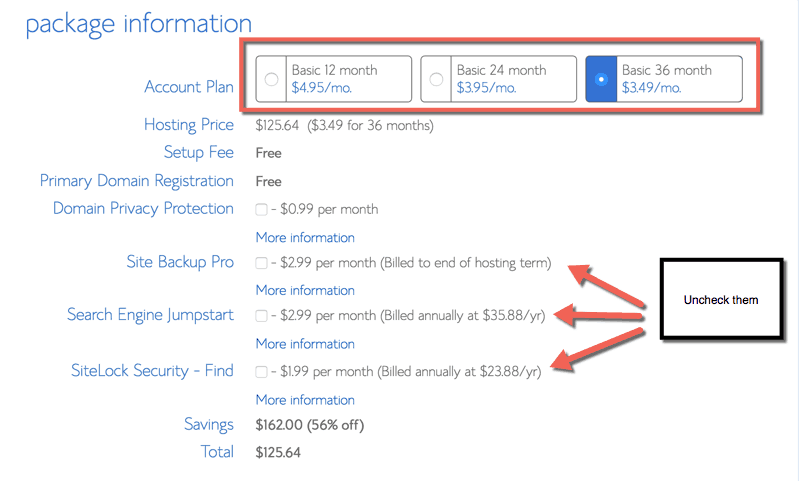Click the SiteLock Security - Find label
The height and width of the screenshot is (481, 800).
click(152, 370)
